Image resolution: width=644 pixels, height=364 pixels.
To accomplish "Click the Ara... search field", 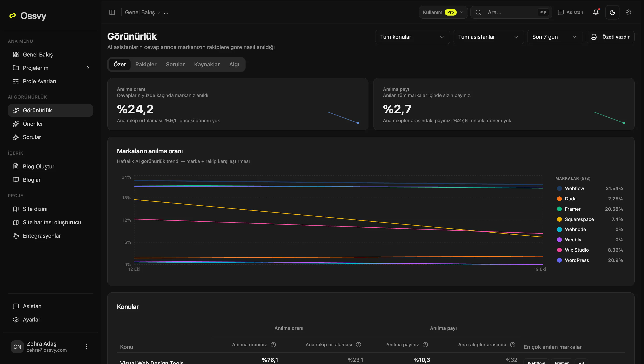I will click(511, 12).
